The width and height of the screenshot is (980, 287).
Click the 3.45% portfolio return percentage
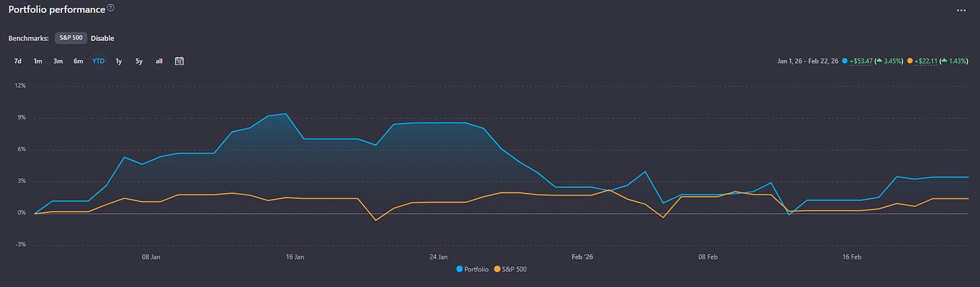point(892,61)
